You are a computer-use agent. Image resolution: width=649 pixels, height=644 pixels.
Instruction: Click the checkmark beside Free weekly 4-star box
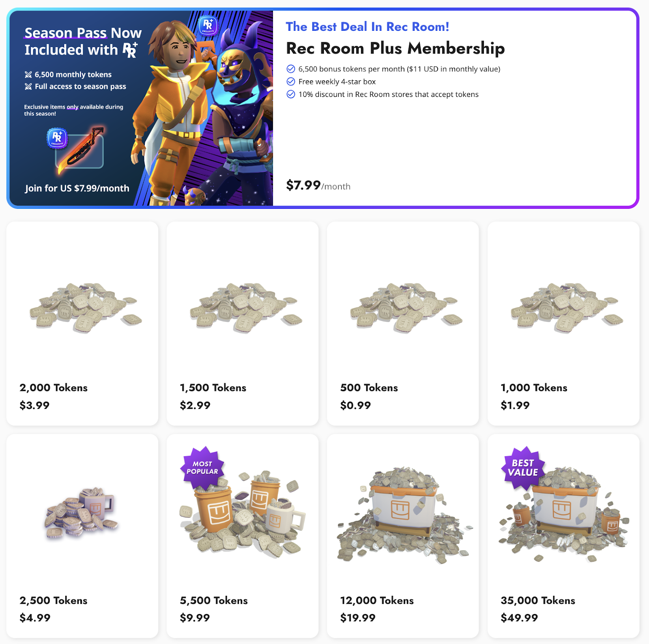(x=291, y=82)
